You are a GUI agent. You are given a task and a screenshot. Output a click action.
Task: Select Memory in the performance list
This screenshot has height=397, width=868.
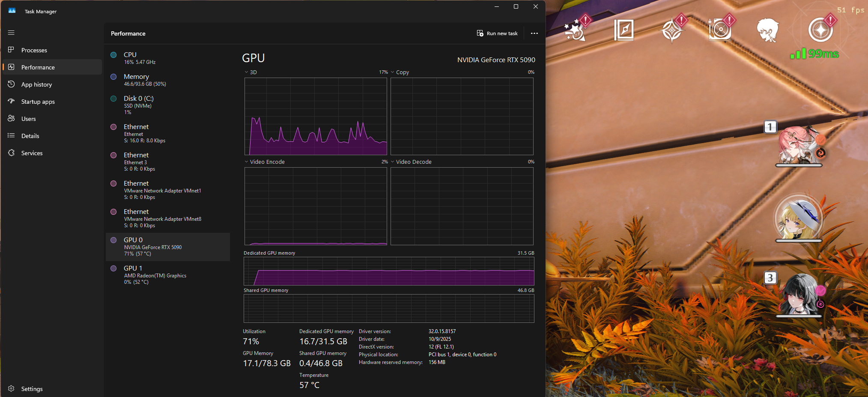click(168, 80)
